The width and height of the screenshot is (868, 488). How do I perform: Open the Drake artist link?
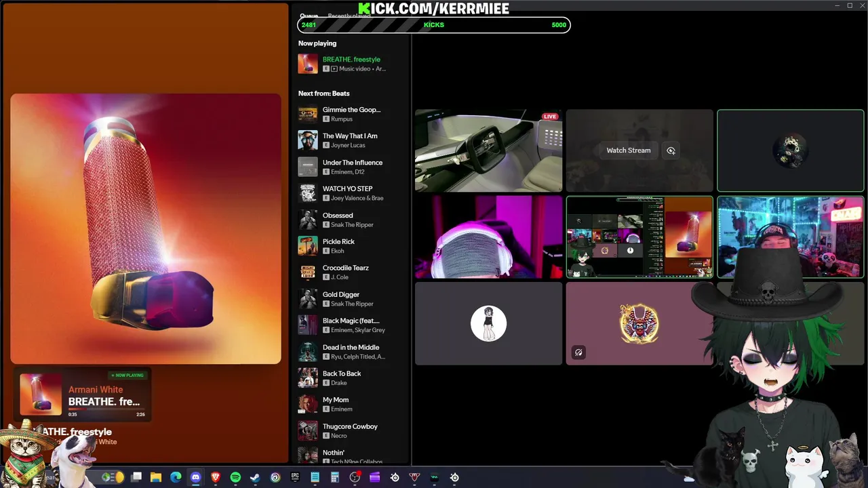pyautogui.click(x=338, y=383)
